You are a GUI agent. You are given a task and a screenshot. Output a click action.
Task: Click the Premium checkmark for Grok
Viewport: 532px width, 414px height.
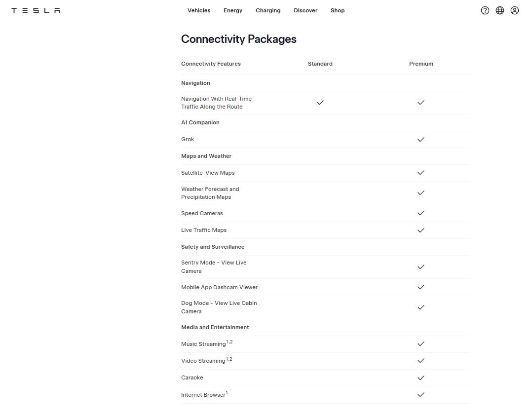(x=421, y=140)
